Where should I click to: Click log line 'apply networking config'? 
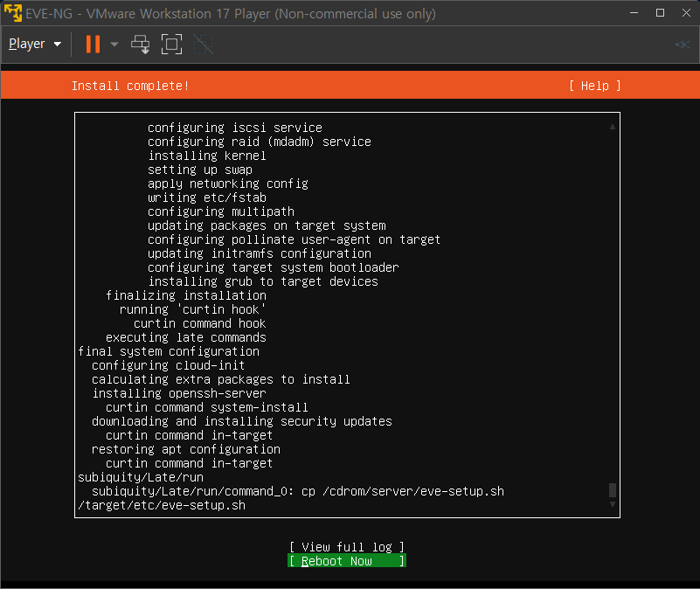pyautogui.click(x=228, y=184)
